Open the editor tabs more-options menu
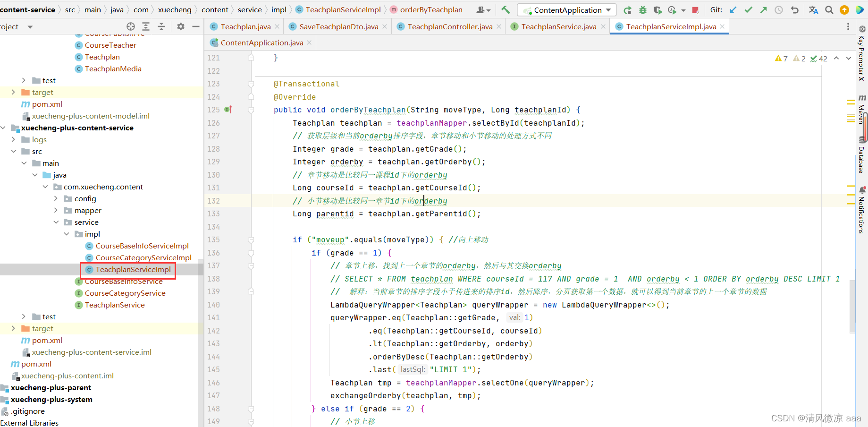Image resolution: width=868 pixels, height=427 pixels. (848, 27)
